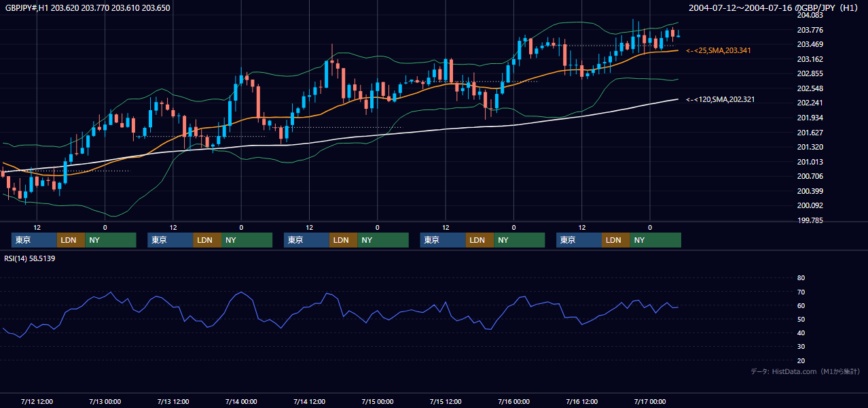Select the 7/16 00:00 time axis label

click(513, 401)
